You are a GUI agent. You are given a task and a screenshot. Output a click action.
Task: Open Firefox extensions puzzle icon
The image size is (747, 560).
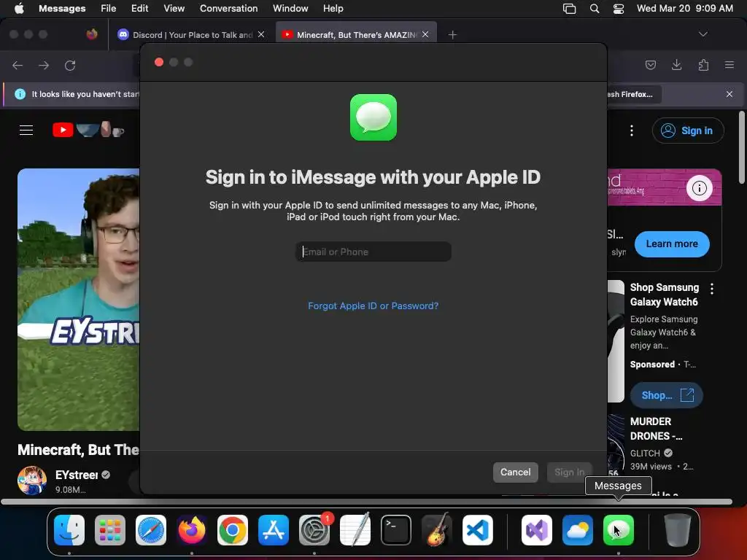pyautogui.click(x=703, y=65)
